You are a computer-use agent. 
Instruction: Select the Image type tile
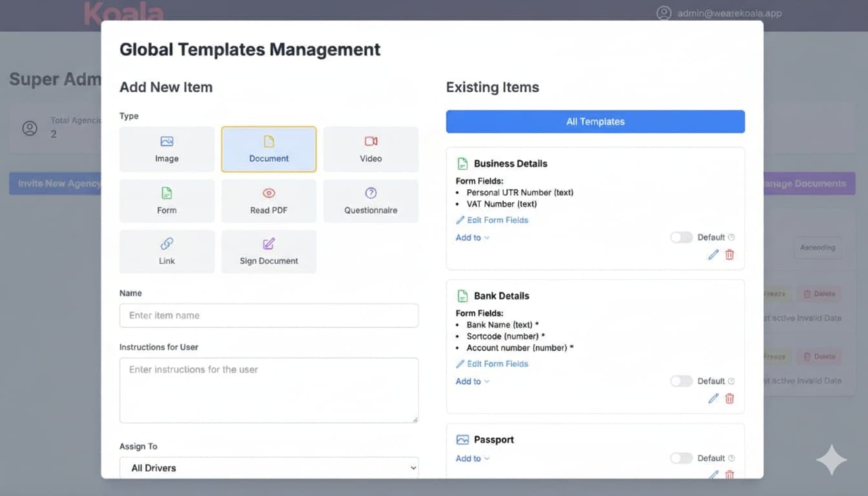tap(167, 149)
